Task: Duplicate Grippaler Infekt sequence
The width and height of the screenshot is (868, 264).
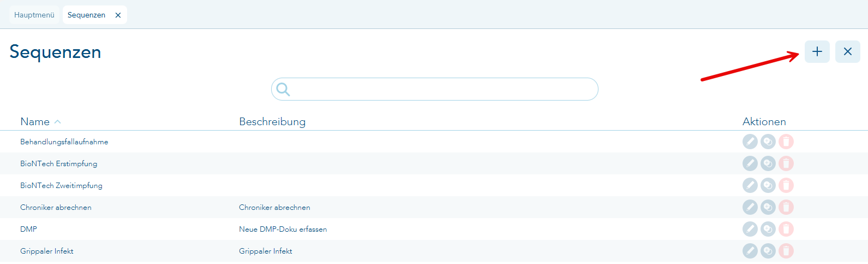Action: tap(768, 251)
